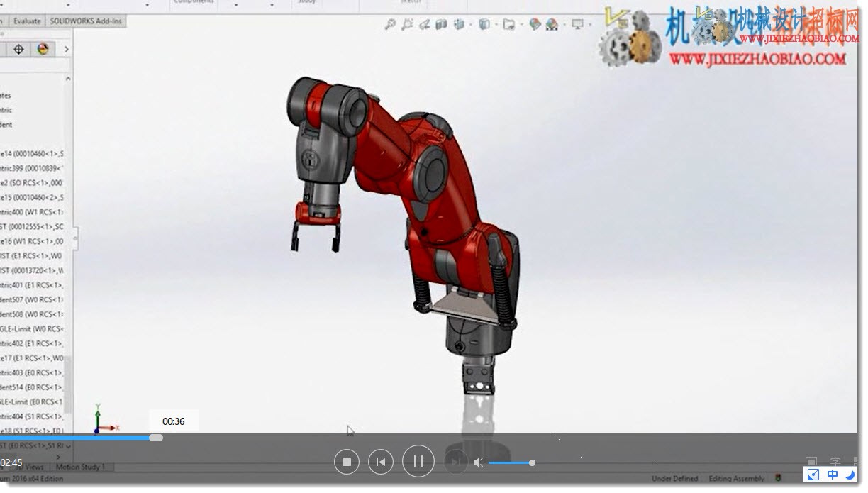Pause the video playback
The width and height of the screenshot is (868, 493).
[418, 462]
